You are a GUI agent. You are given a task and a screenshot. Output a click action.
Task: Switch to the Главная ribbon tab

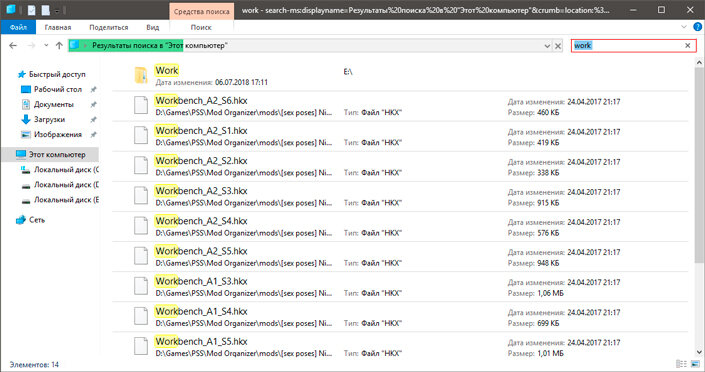pos(58,27)
